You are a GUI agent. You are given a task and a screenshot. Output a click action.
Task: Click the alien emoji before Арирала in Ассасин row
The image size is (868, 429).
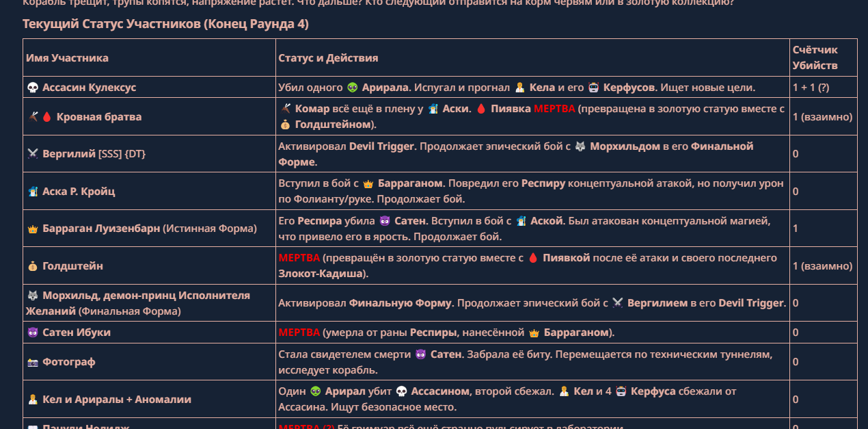[x=353, y=88]
